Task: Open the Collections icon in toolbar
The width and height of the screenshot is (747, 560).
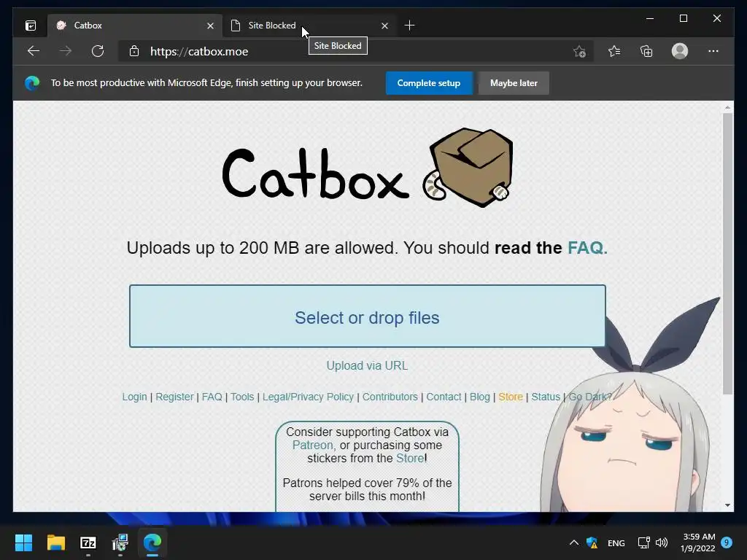Action: pos(646,51)
